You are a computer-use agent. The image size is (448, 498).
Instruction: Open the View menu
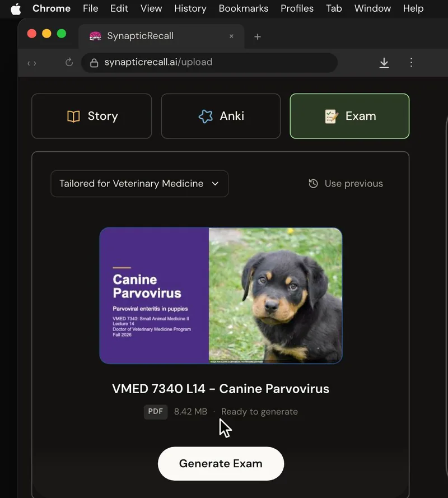151,8
